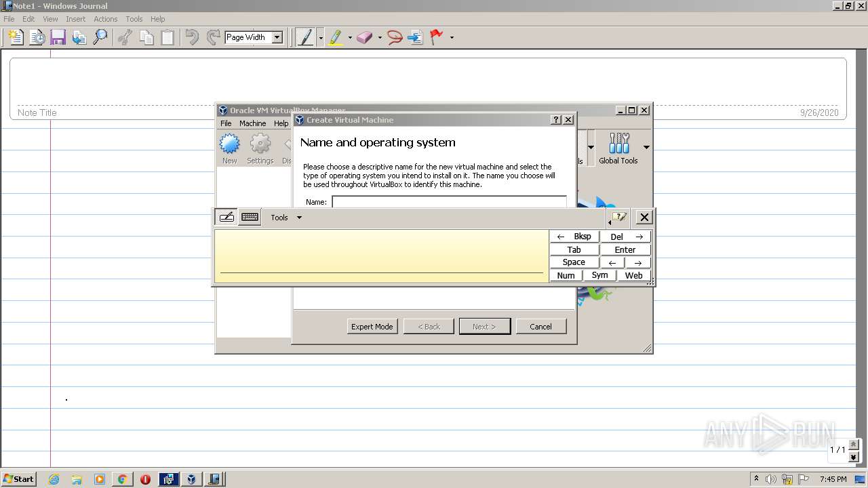868x488 pixels.
Task: Open the Web shortcuts on Input Panel
Action: [x=633, y=275]
